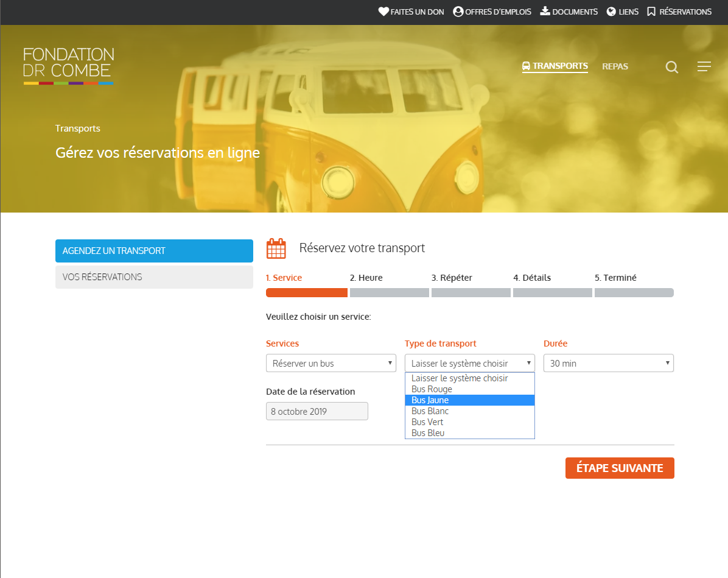Open the site search magnifier
This screenshot has width=728, height=578.
click(672, 67)
